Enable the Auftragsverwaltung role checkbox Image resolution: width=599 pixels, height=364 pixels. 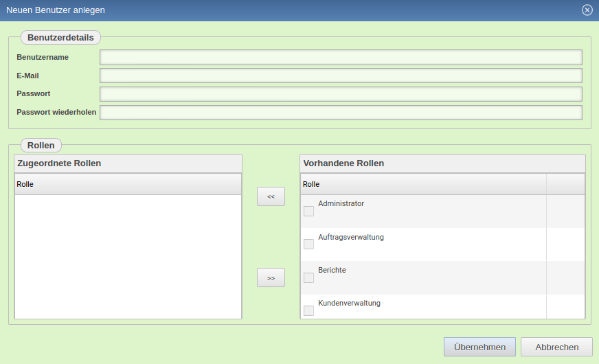tap(309, 244)
